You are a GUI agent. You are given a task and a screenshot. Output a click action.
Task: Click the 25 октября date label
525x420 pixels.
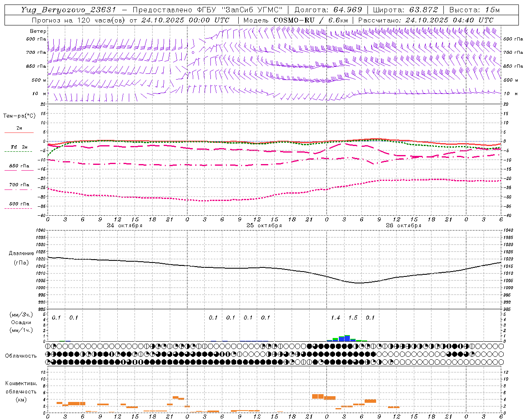264,226
